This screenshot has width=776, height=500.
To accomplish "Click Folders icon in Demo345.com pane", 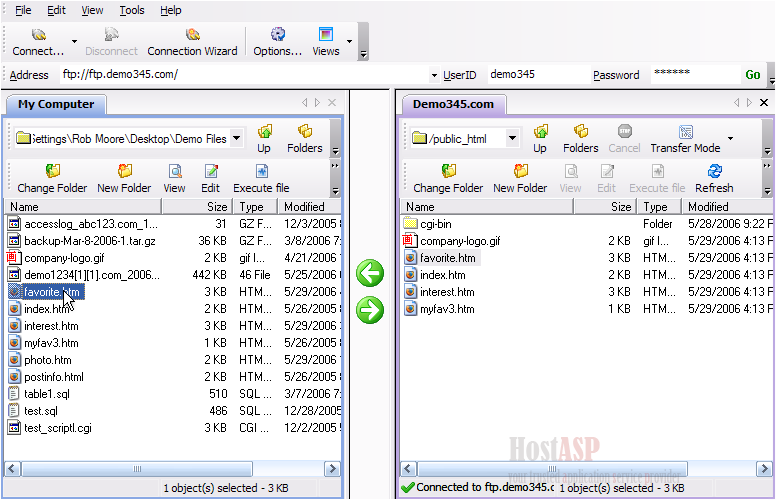I will pos(581,139).
